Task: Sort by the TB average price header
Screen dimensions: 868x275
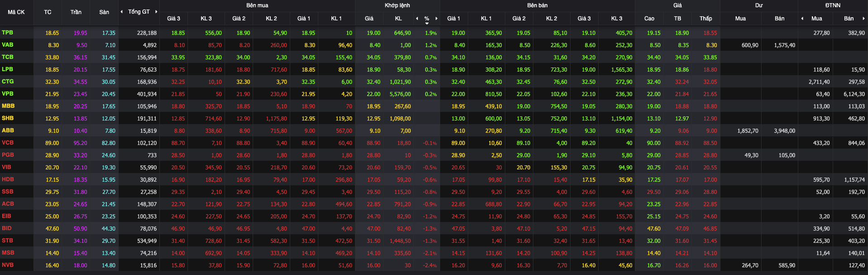Action: [x=677, y=19]
